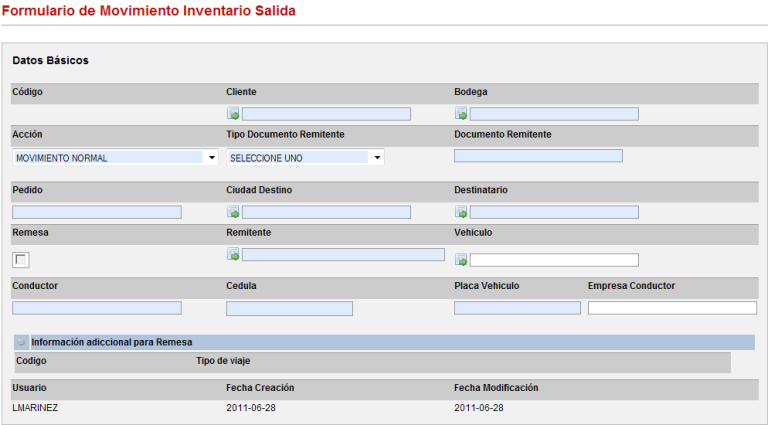Image resolution: width=768 pixels, height=425 pixels.
Task: Toggle the Remesa checkbox
Action: 21,260
